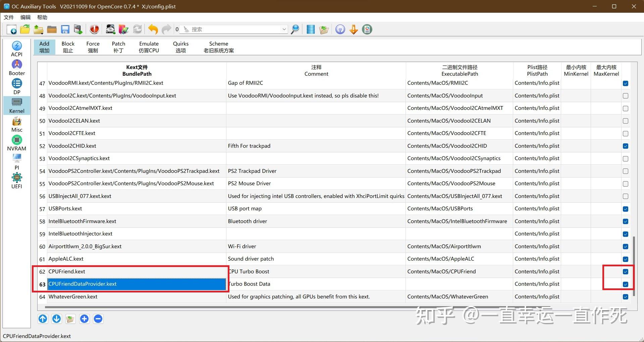644x342 pixels.
Task: Enable the VoodooI2C VoodooInput.kext checkbox
Action: pos(626,96)
